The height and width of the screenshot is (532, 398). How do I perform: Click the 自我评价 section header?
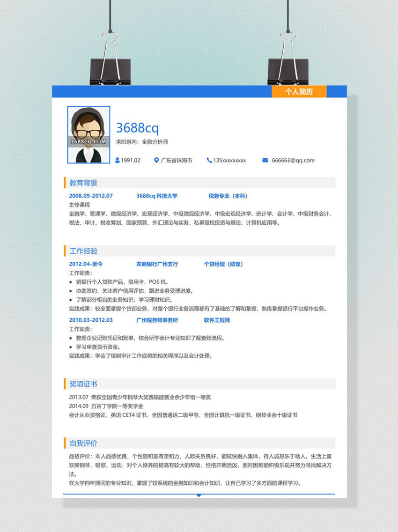click(84, 443)
